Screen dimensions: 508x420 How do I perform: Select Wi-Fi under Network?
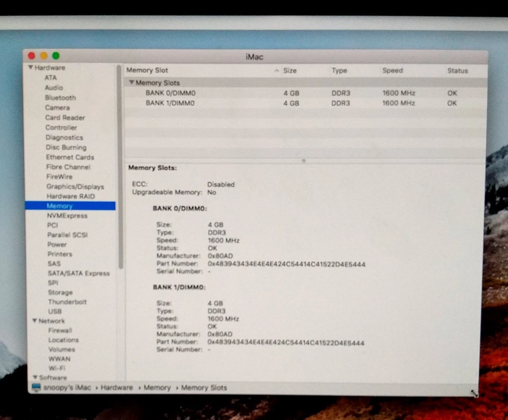[x=58, y=368]
